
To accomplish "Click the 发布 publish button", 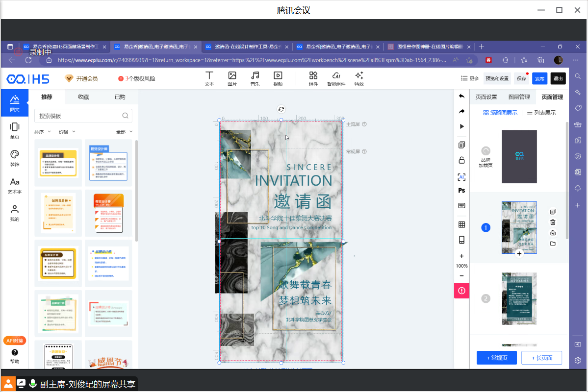I will (x=539, y=78).
